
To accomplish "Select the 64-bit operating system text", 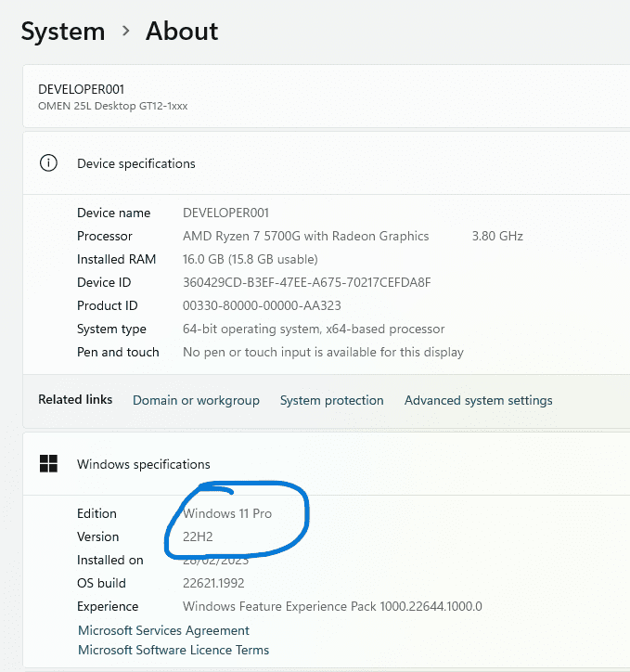I will click(x=314, y=329).
